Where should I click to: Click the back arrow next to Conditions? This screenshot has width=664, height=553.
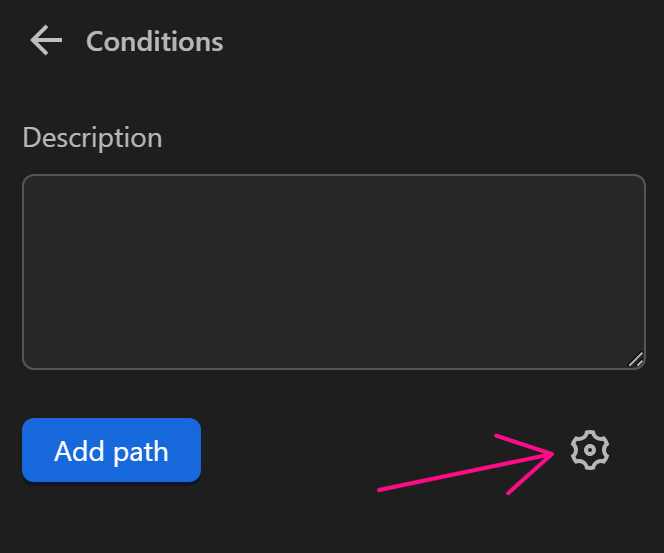(x=46, y=41)
